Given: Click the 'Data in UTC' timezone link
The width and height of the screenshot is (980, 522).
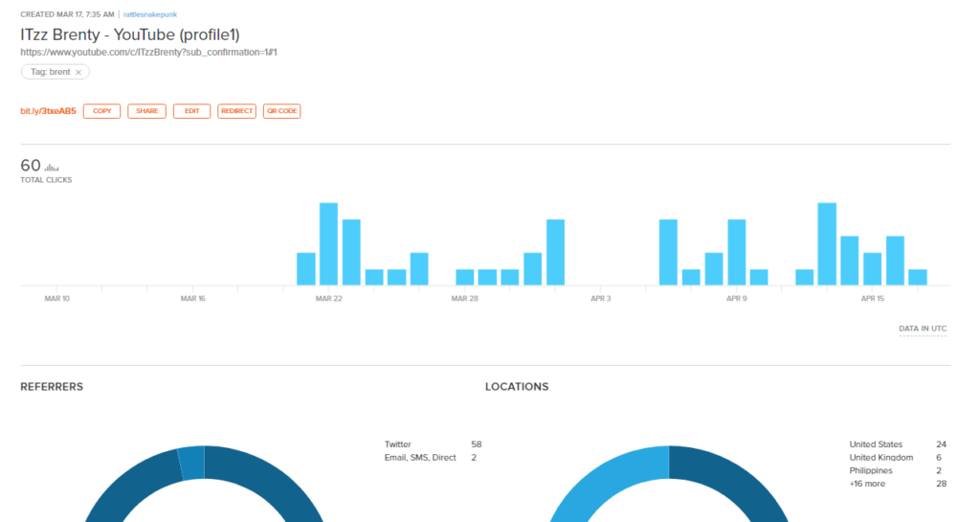Looking at the screenshot, I should (x=923, y=329).
